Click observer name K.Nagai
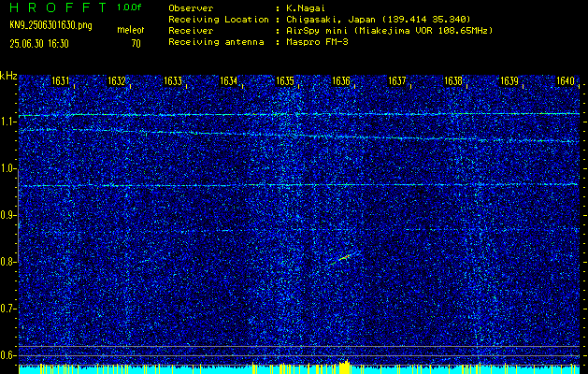The width and height of the screenshot is (588, 374). pos(306,8)
